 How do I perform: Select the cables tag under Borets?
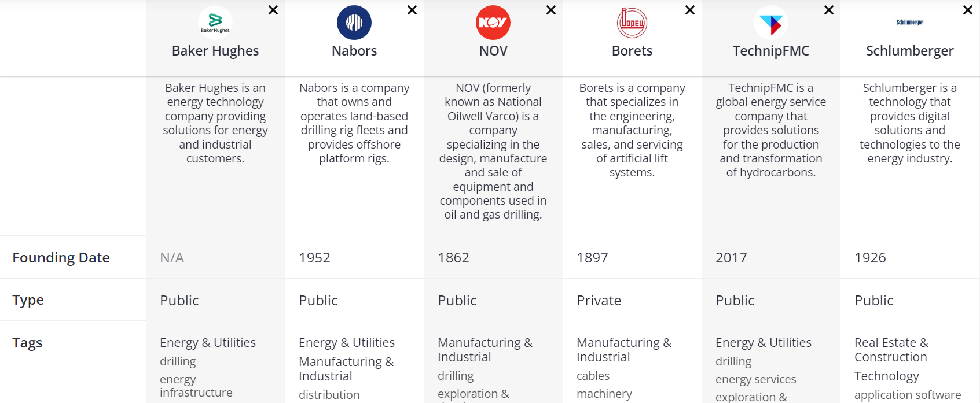[593, 376]
